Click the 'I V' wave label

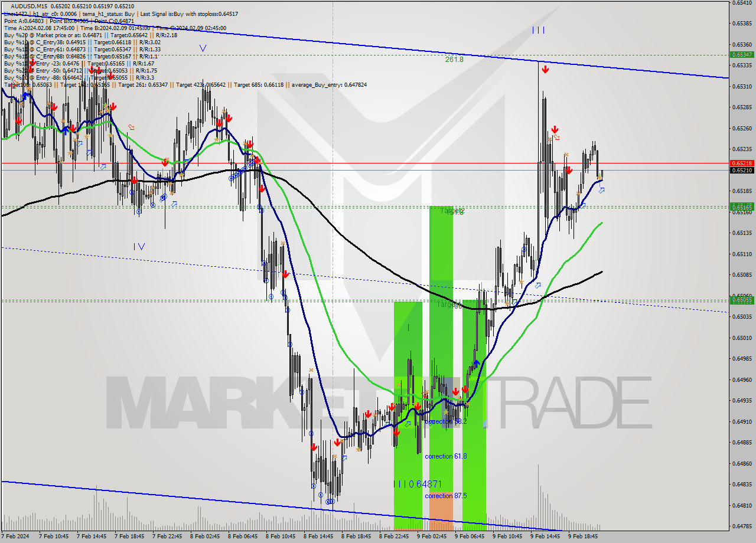(139, 246)
